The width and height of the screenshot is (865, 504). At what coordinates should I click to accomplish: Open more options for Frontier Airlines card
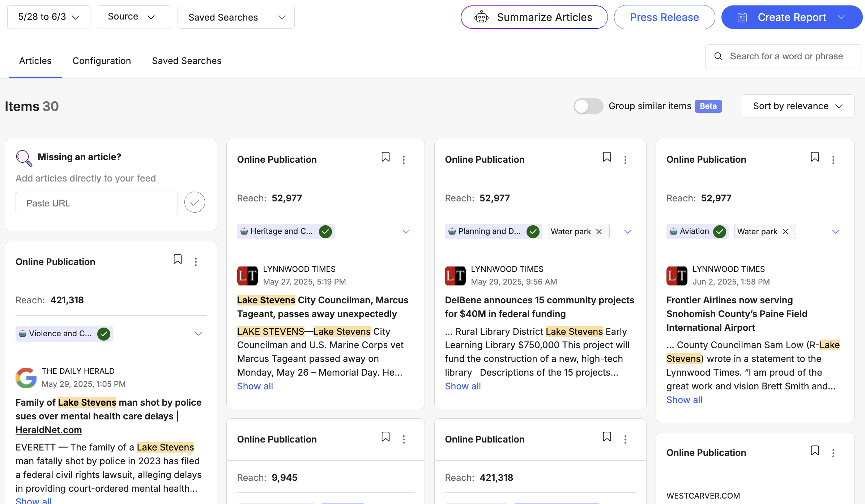833,160
